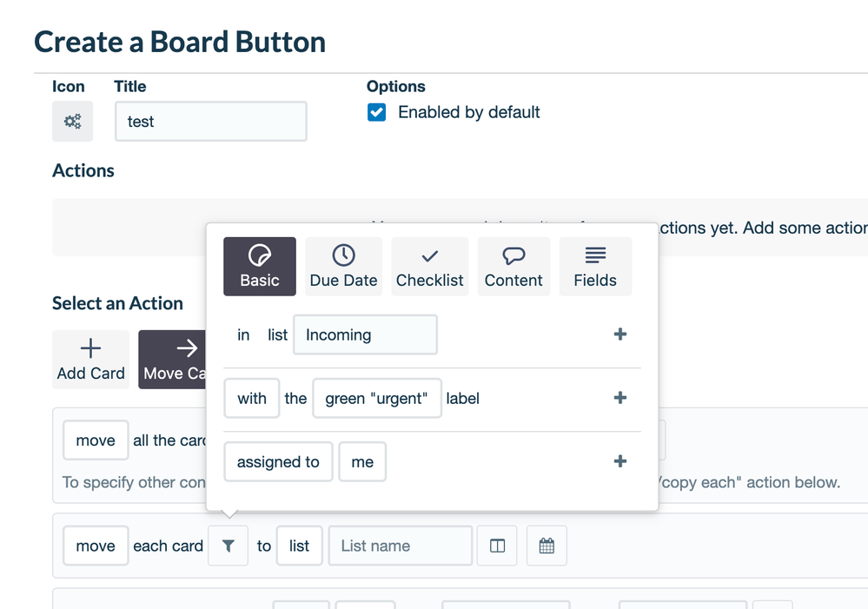Image resolution: width=868 pixels, height=609 pixels.
Task: Open the Content filter tab
Action: coord(514,267)
